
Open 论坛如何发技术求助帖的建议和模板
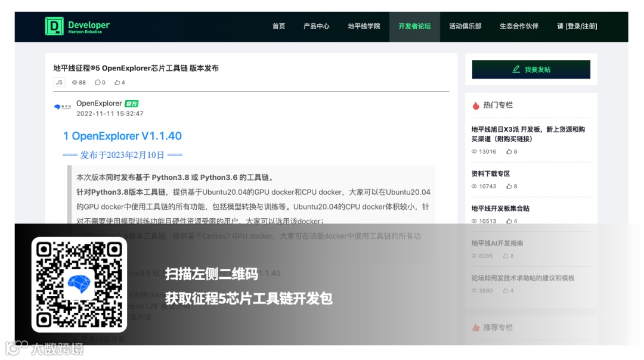(523, 278)
